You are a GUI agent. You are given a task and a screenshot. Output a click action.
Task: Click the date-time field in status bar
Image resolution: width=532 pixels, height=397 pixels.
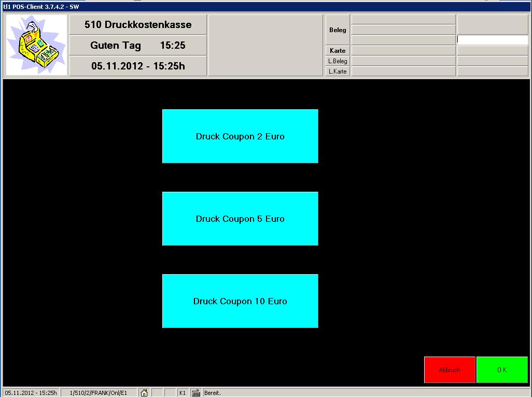point(31,393)
